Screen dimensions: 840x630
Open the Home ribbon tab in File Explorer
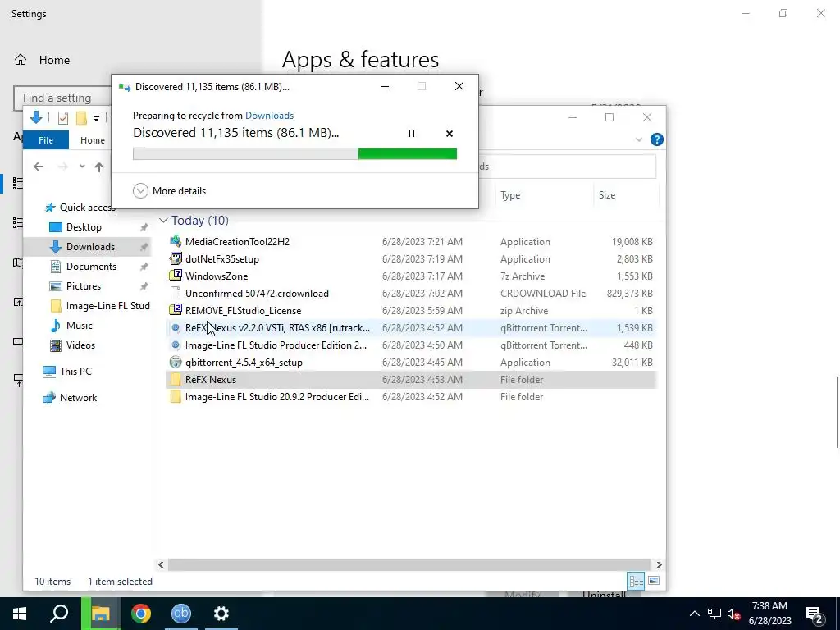(93, 140)
